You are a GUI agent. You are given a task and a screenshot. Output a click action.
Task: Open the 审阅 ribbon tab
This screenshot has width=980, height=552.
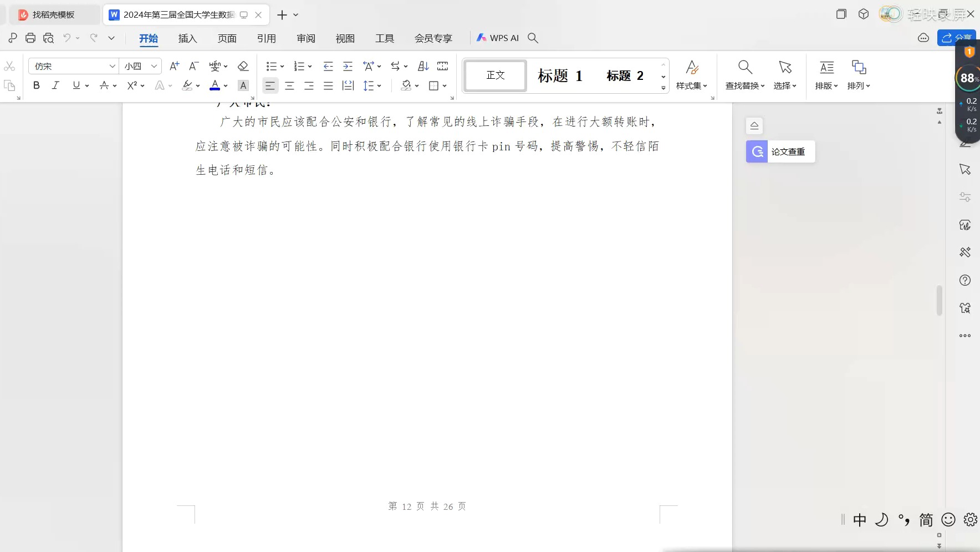pyautogui.click(x=305, y=38)
